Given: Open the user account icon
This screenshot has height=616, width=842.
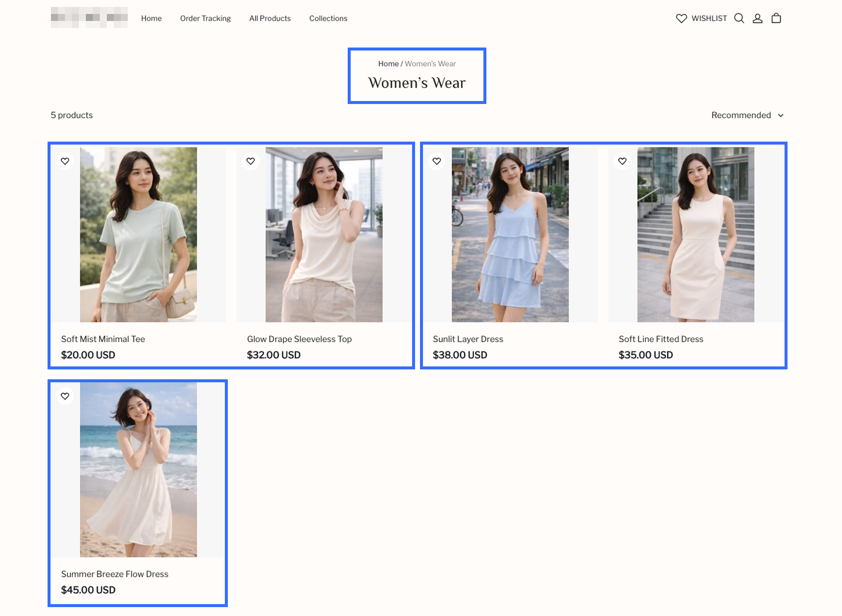Looking at the screenshot, I should pos(757,18).
